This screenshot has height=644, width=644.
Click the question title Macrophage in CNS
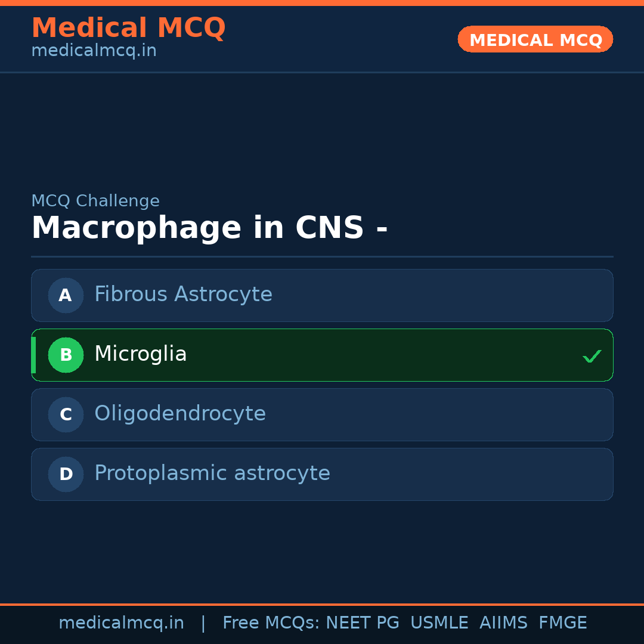210,227
